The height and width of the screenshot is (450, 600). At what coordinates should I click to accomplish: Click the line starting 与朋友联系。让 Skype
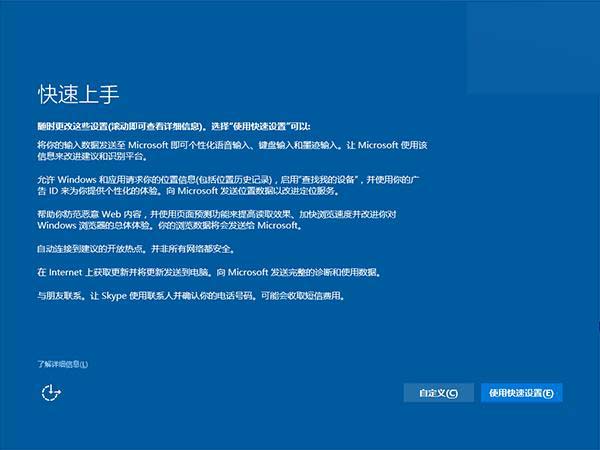tap(191, 295)
